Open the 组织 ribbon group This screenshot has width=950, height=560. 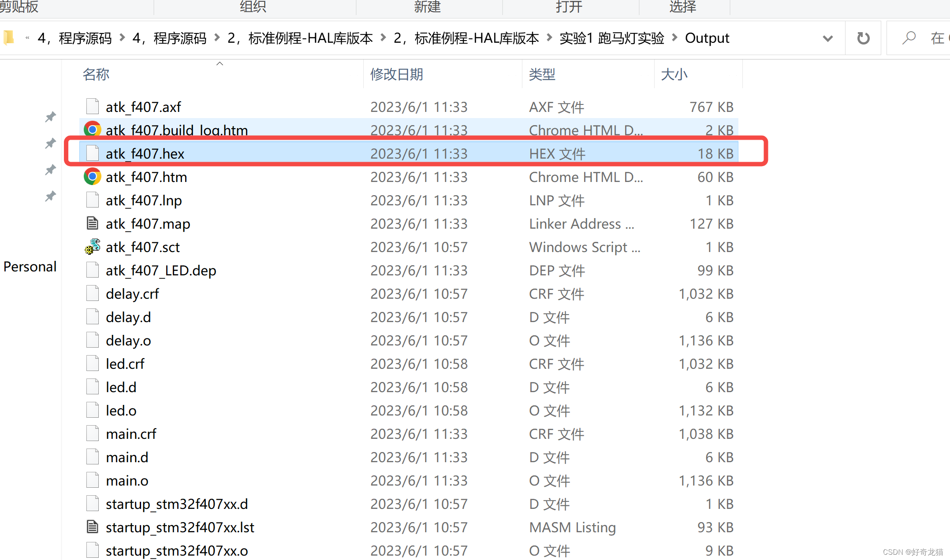click(253, 7)
